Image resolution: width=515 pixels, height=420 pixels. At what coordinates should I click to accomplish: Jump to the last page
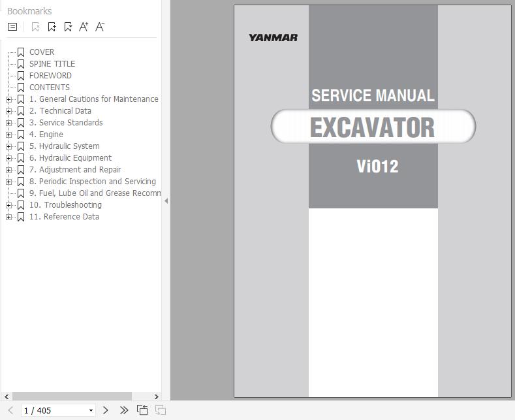pyautogui.click(x=124, y=410)
